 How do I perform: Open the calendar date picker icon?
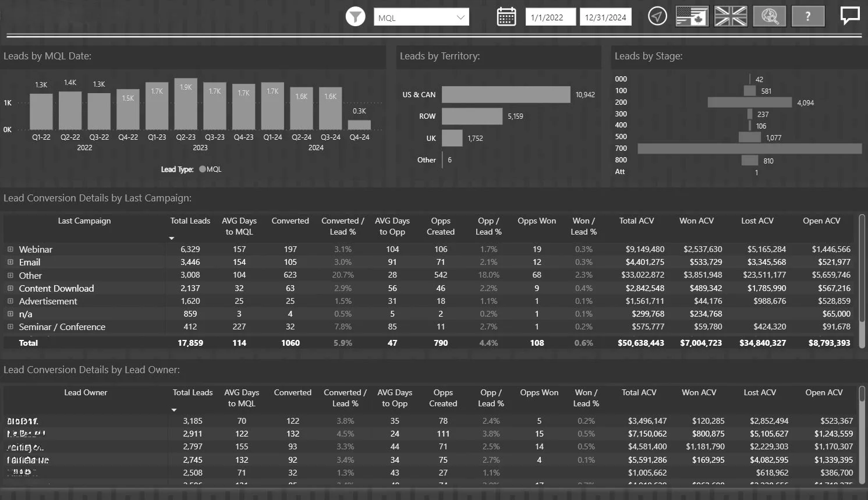click(506, 17)
